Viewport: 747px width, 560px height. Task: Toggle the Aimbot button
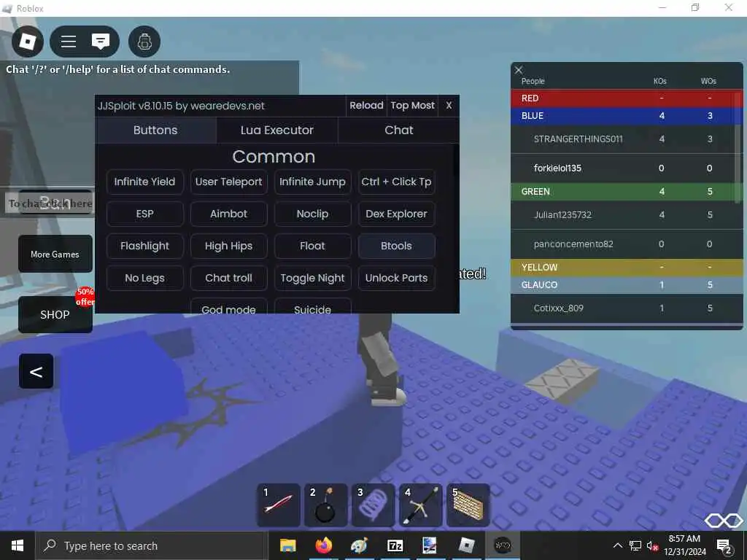(x=228, y=214)
